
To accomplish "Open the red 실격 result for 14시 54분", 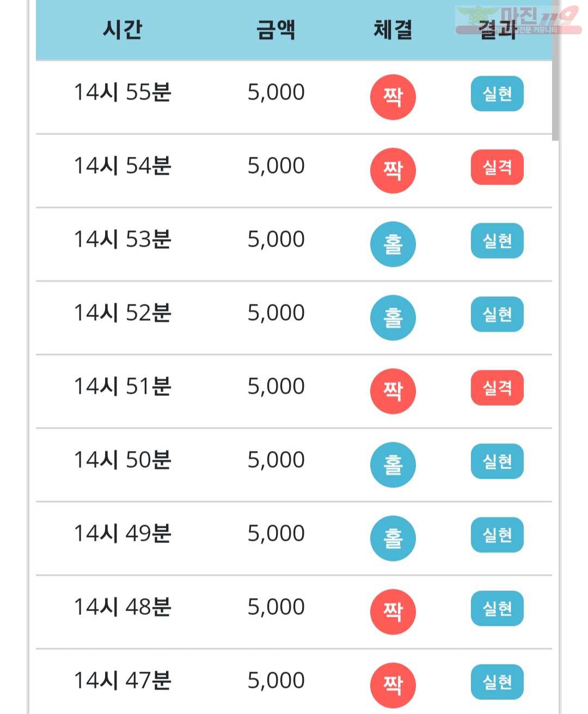I will pos(497,167).
